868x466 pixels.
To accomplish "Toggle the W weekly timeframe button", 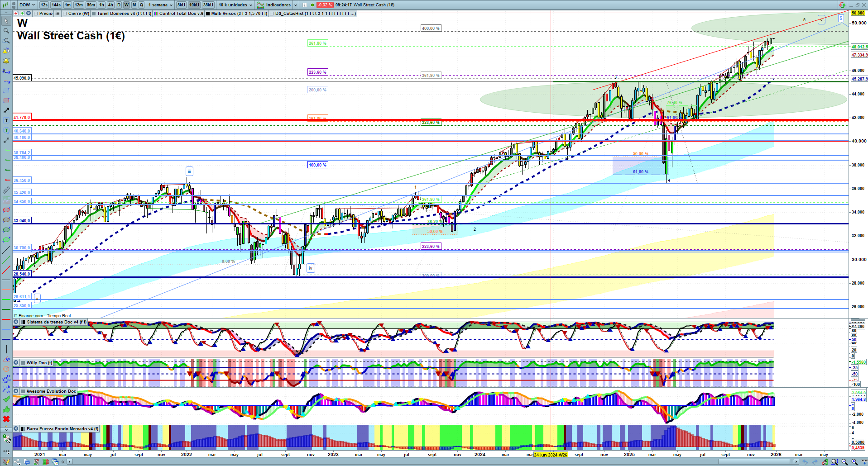I will coord(126,5).
